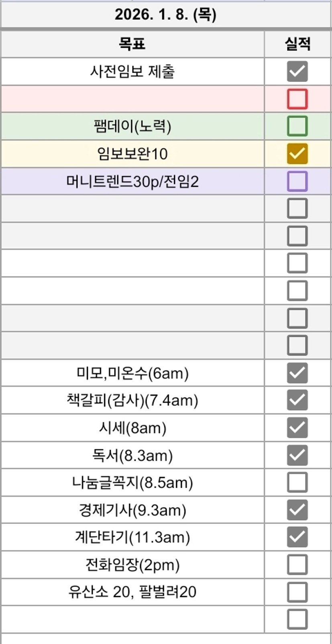Uncheck the yellow 임보보완10 checkbox
The image size is (332, 644).
click(297, 154)
